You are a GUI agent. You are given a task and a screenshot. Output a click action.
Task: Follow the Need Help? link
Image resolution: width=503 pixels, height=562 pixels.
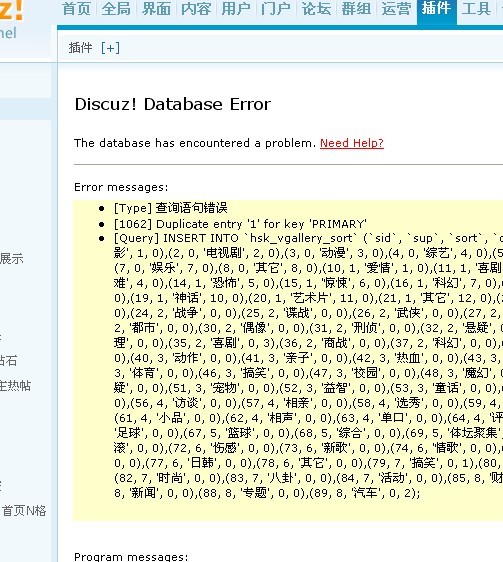tap(352, 143)
